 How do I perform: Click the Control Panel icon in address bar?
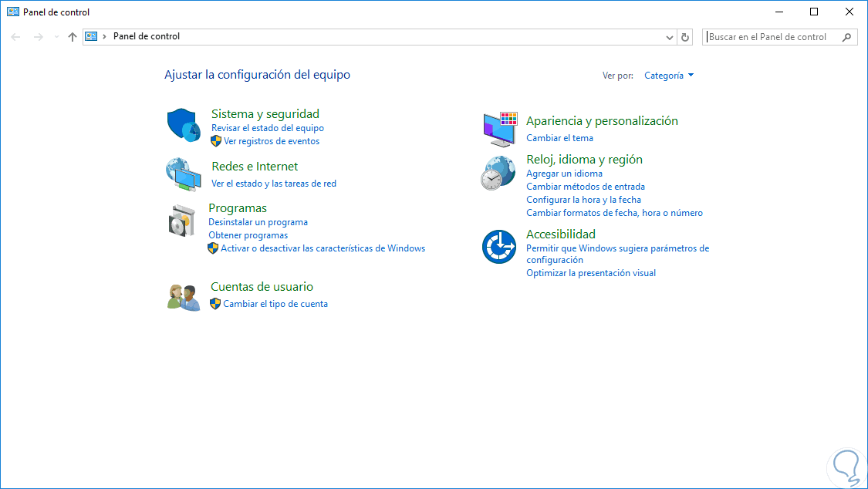tap(91, 36)
